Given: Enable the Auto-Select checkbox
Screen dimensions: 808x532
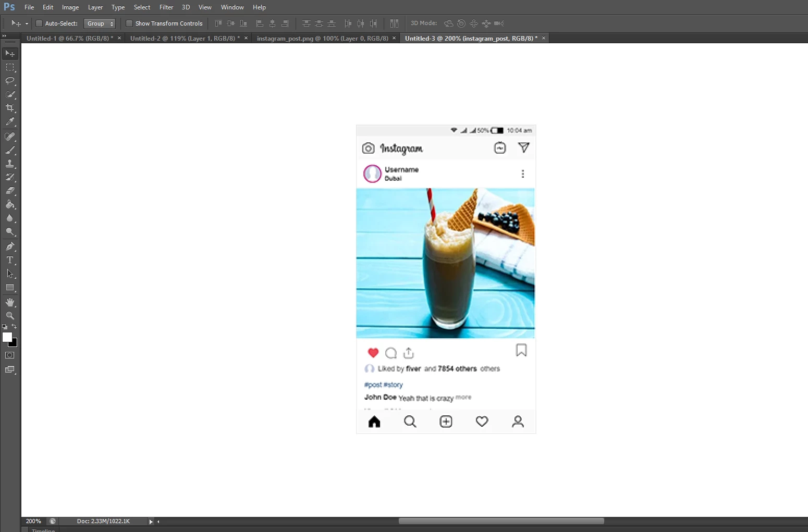Looking at the screenshot, I should [39, 23].
